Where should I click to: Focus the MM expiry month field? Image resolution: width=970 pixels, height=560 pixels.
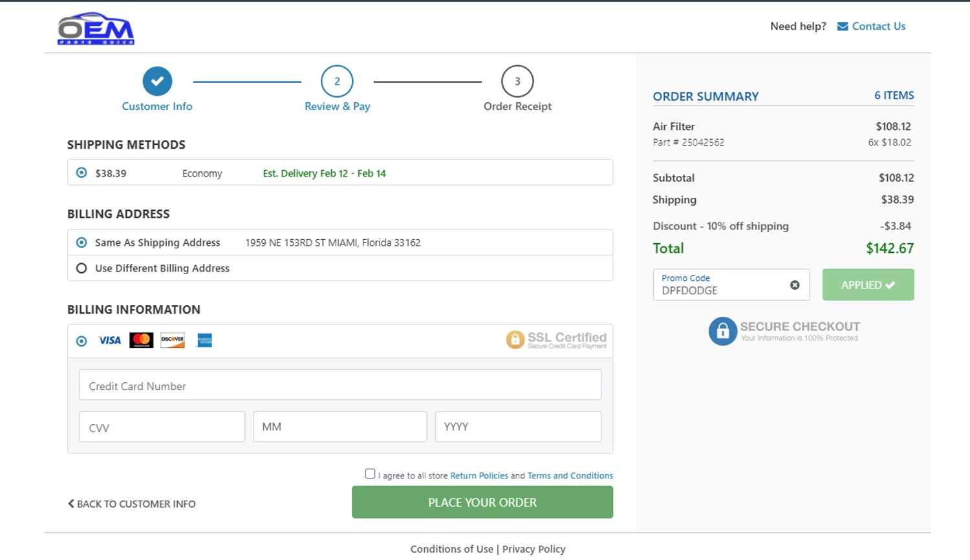340,427
